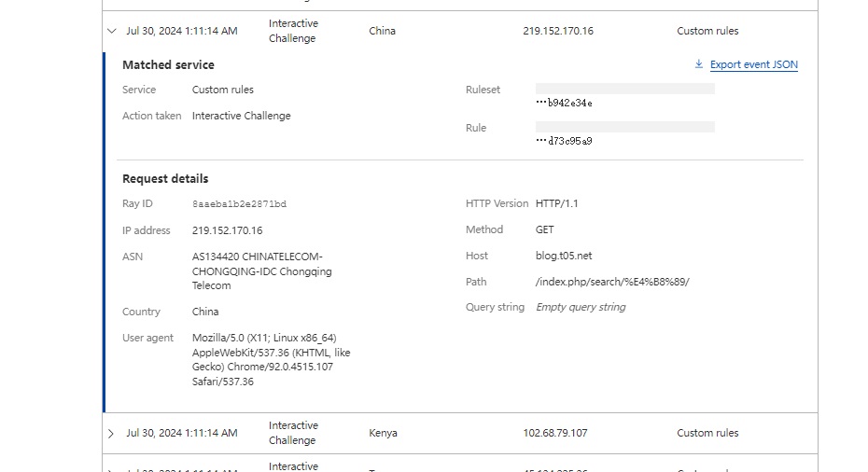Click the Kenya row IP 102.68.79.107

[x=557, y=433]
